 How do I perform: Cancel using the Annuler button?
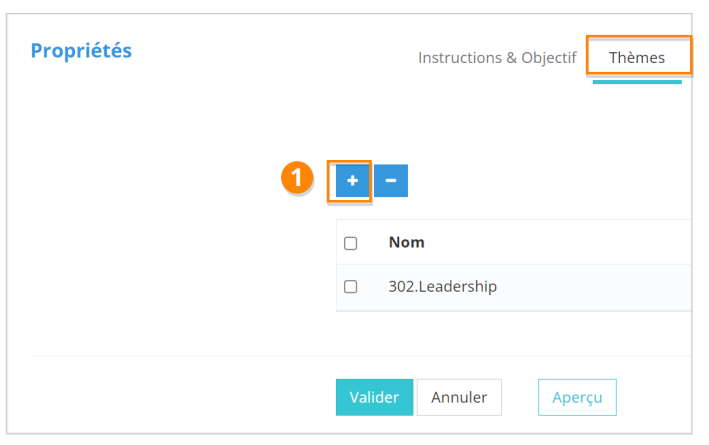pos(459,397)
